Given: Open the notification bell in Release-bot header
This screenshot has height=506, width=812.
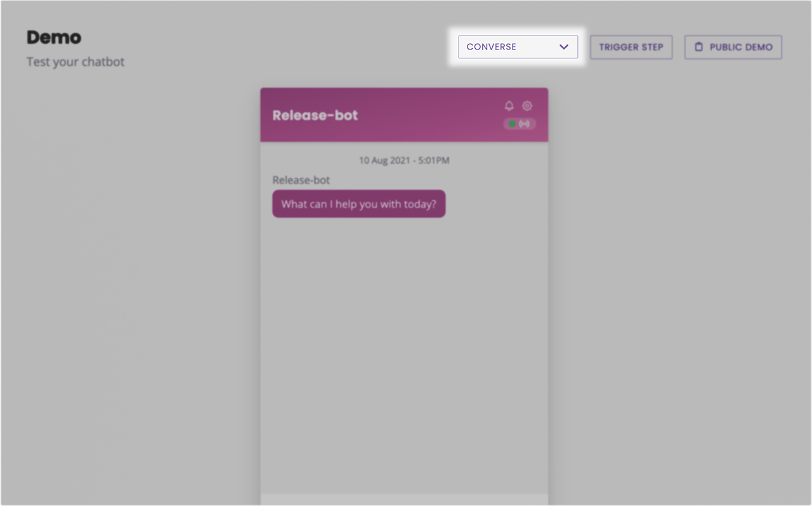Looking at the screenshot, I should (x=509, y=106).
